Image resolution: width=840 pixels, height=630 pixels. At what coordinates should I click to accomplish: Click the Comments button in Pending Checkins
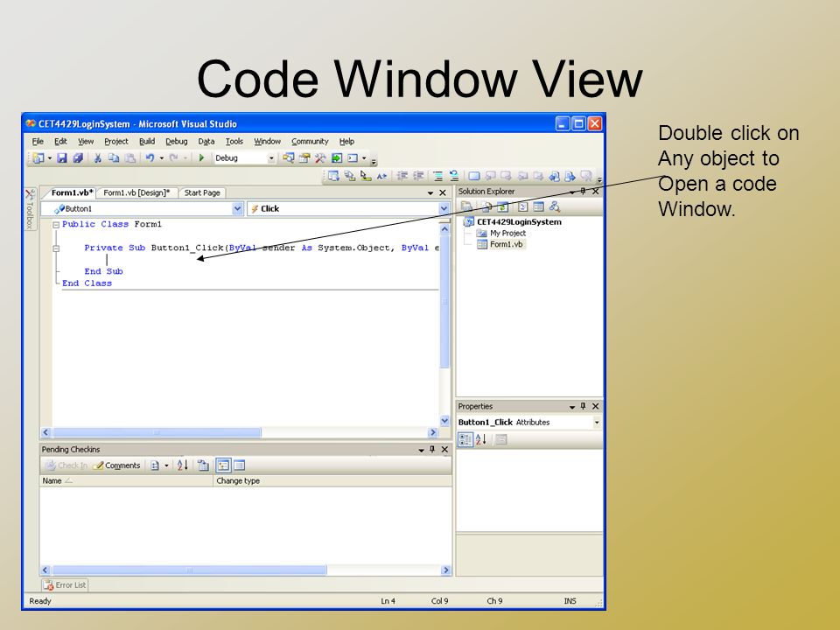pyautogui.click(x=116, y=465)
